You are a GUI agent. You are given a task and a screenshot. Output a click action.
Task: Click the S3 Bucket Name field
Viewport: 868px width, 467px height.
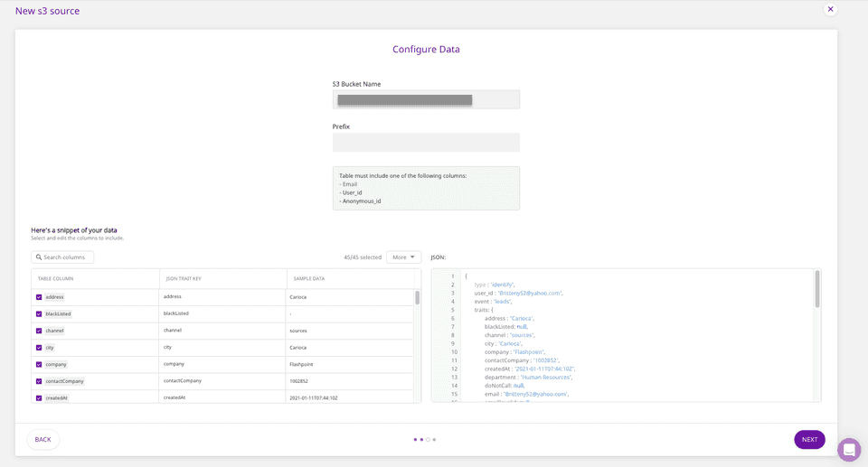tap(426, 99)
